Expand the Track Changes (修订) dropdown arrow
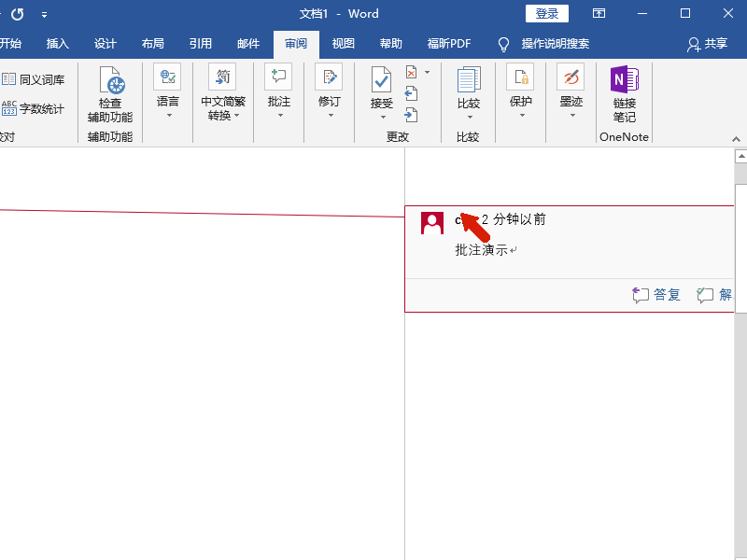747x560 pixels. pos(331,115)
